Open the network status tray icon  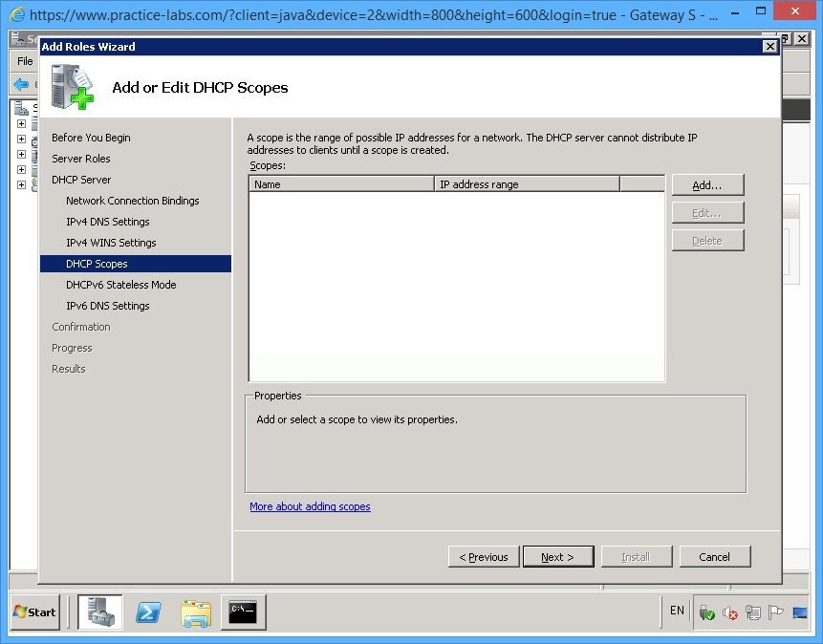(x=753, y=612)
